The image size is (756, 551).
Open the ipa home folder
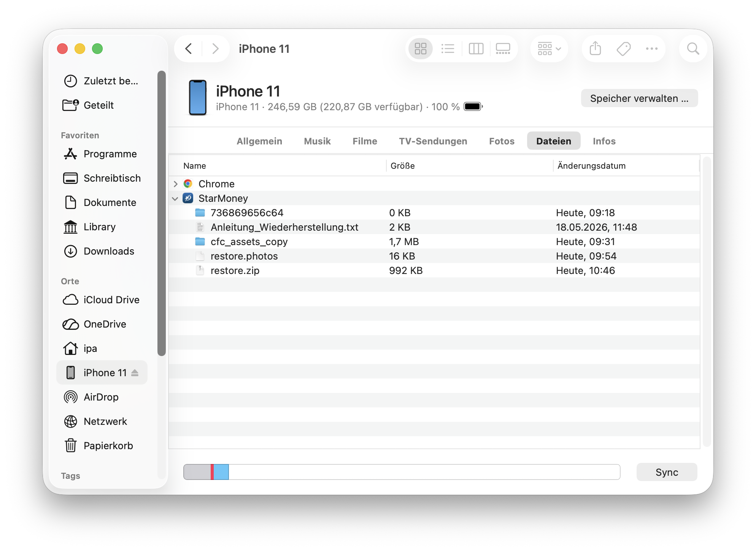(x=101, y=348)
